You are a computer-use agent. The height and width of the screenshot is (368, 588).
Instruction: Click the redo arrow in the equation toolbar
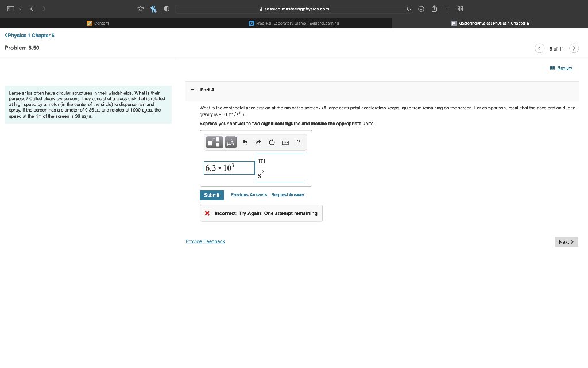tap(258, 142)
